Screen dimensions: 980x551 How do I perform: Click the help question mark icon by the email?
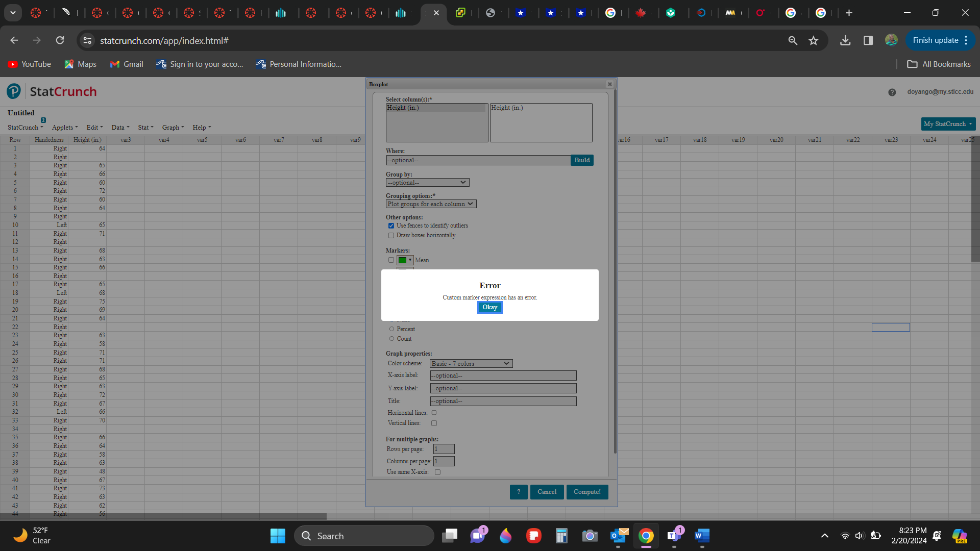point(892,92)
